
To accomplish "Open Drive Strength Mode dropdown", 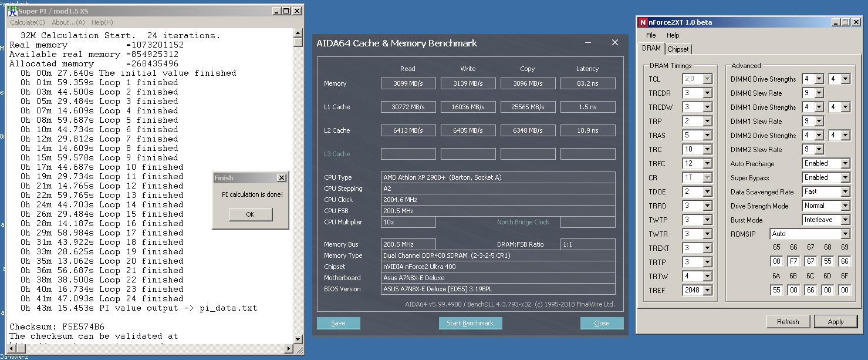I will (x=845, y=206).
